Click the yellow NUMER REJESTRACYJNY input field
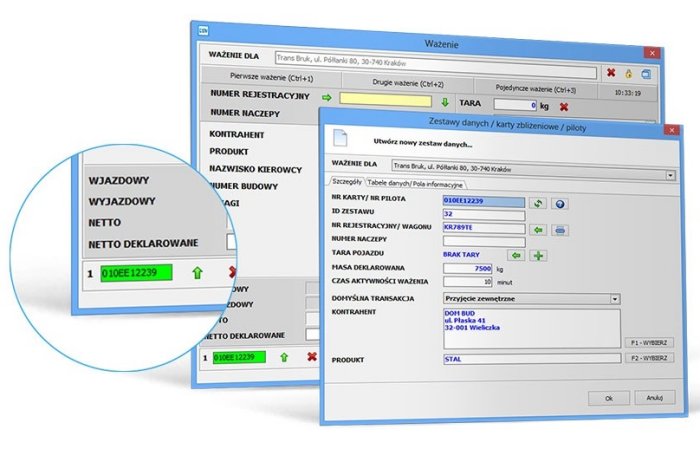Viewport: 700px width, 449px height. pos(386,99)
